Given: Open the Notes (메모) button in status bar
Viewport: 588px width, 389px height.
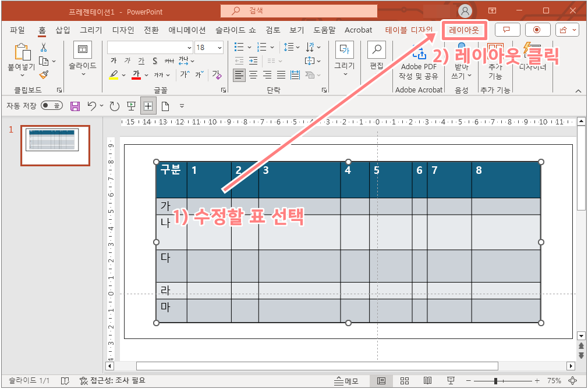Looking at the screenshot, I should (346, 381).
